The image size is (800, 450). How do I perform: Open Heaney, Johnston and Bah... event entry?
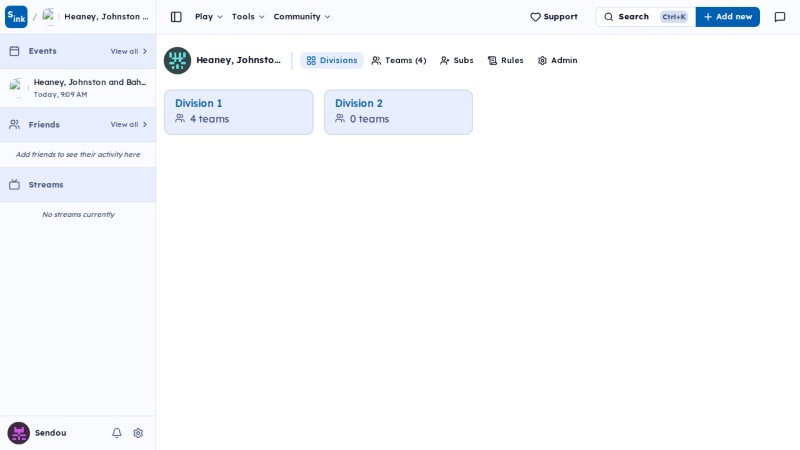(78, 88)
